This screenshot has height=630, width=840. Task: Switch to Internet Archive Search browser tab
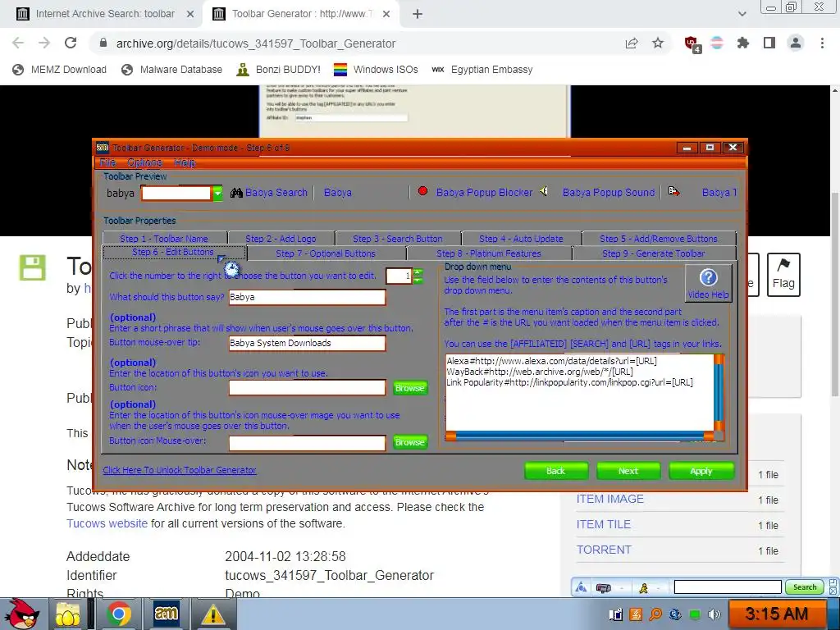[106, 14]
